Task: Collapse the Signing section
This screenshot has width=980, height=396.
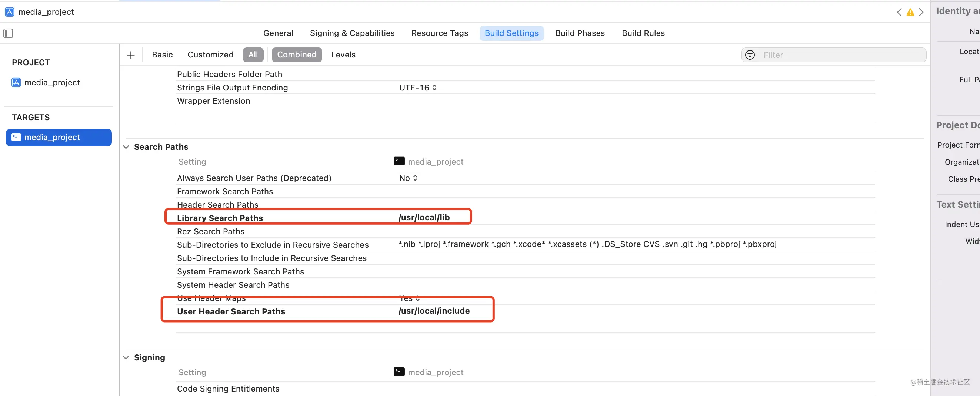Action: (126, 357)
